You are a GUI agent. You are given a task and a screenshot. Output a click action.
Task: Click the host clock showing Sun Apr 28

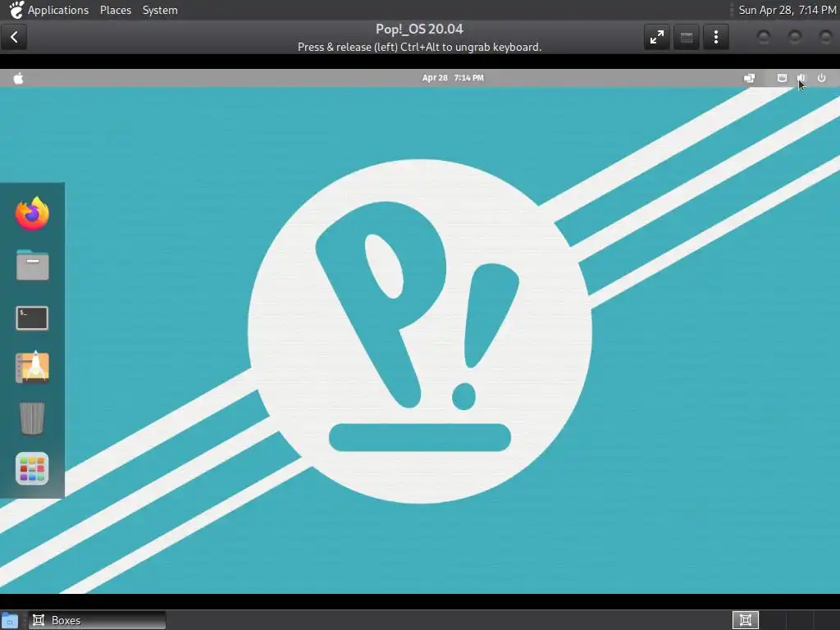click(787, 10)
